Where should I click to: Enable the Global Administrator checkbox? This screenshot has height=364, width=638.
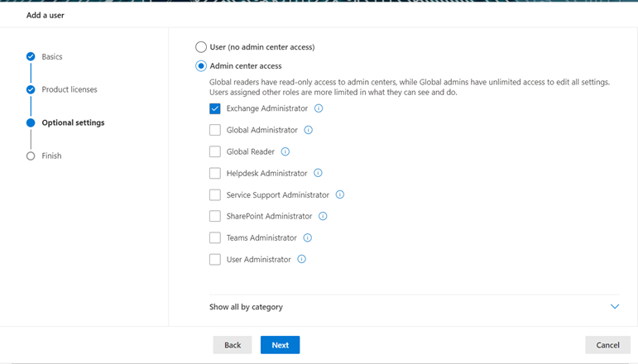(215, 130)
